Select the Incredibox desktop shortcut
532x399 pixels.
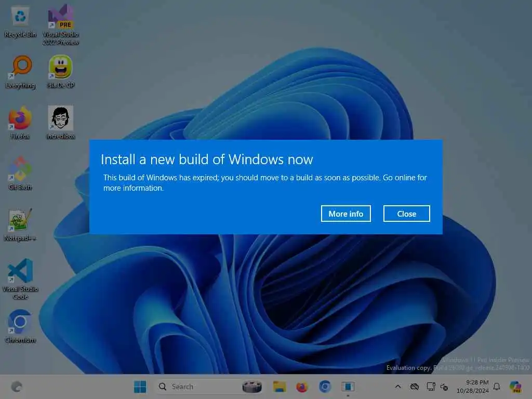click(x=60, y=123)
